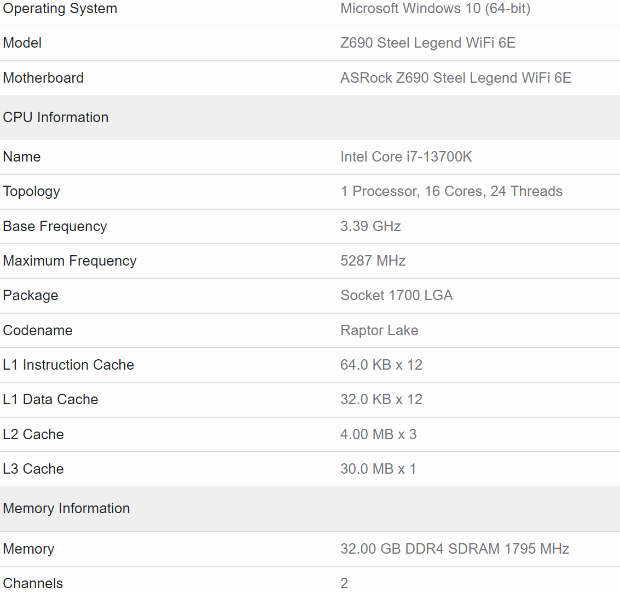Click the L1 Instruction Cache label
620x592 pixels.
(69, 365)
